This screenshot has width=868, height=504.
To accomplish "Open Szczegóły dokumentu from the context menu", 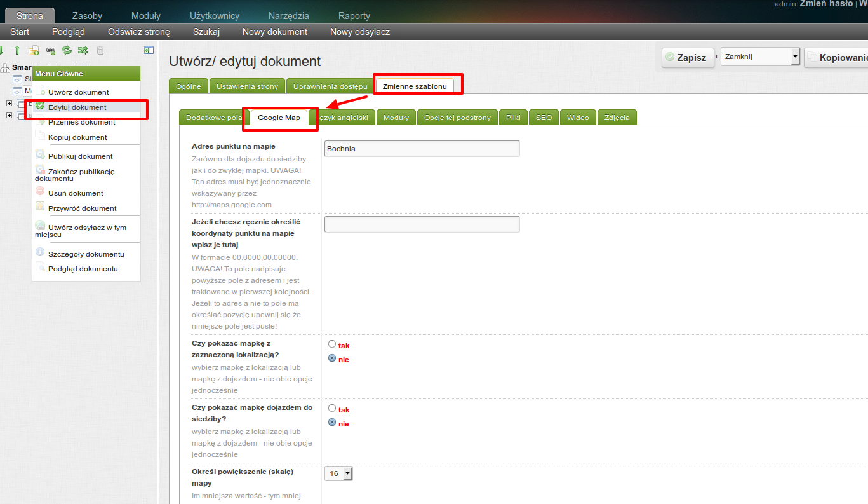I will (86, 254).
